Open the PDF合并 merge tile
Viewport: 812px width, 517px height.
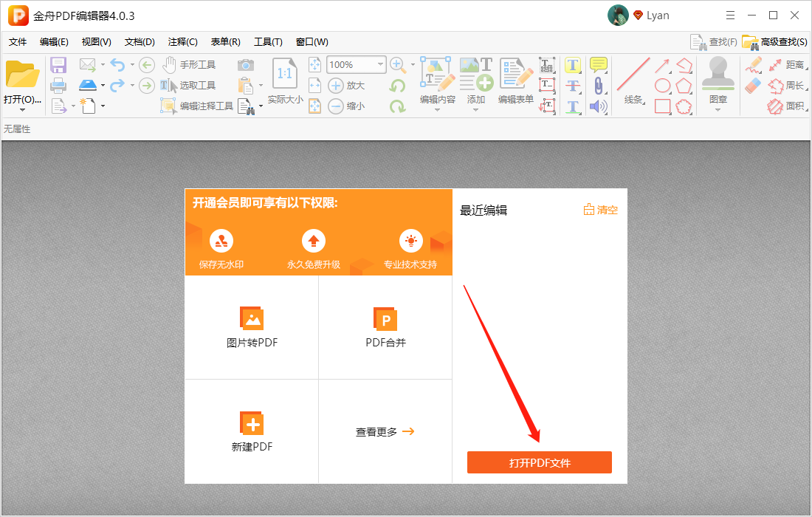pos(386,327)
